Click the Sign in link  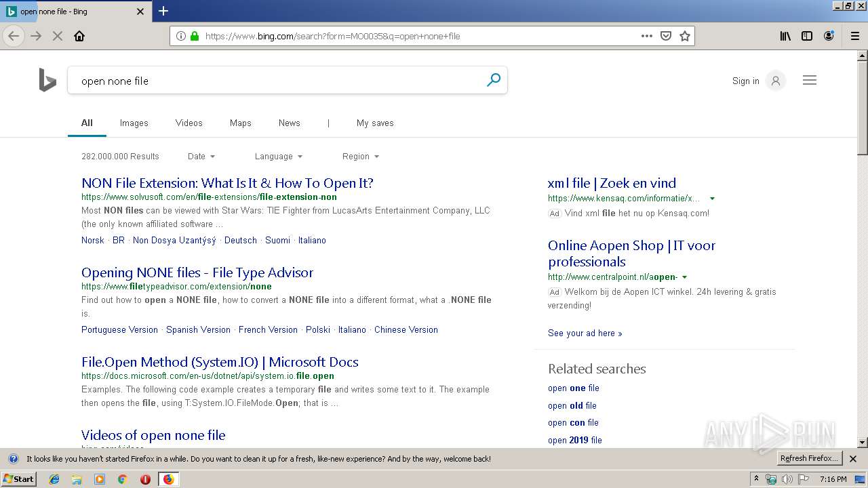[746, 81]
